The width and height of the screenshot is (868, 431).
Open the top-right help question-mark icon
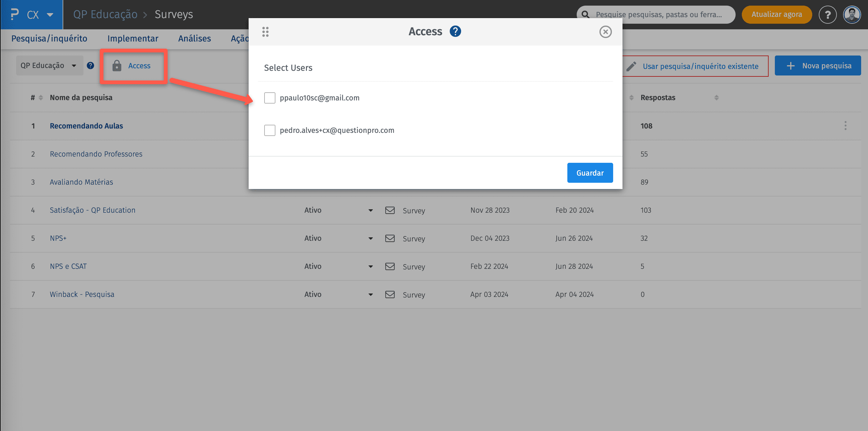tap(827, 14)
